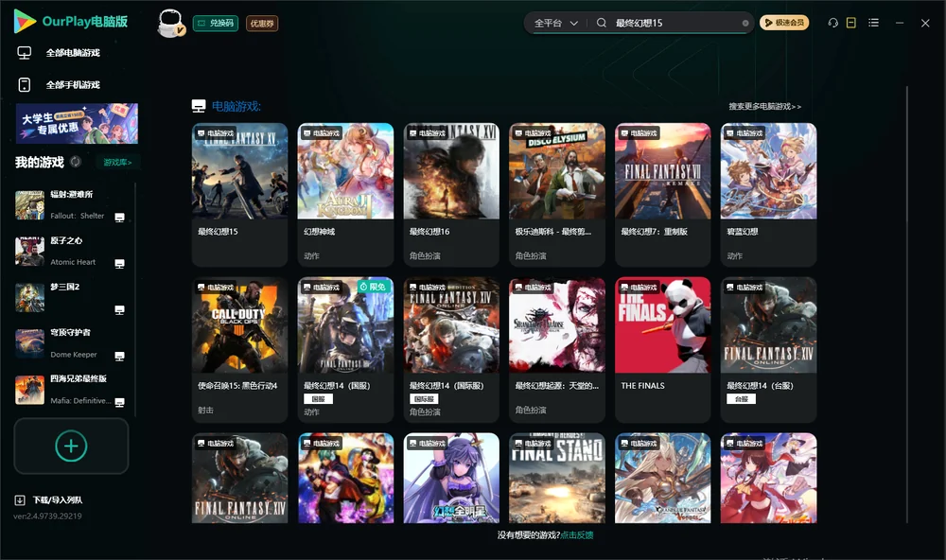The height and width of the screenshot is (560, 946).
Task: Open the 最终幻想14 (国际服) card
Action: (451, 349)
